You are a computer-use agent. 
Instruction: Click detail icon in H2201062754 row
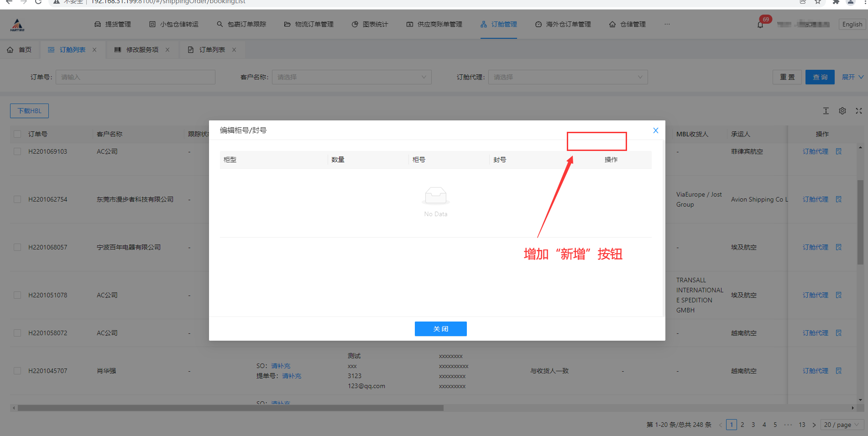[839, 199]
